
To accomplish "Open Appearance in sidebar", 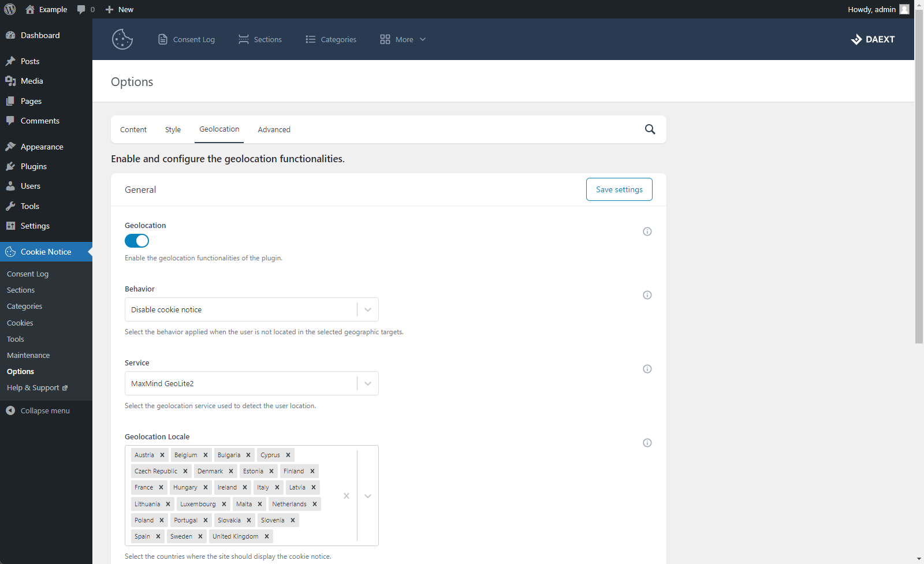I will pyautogui.click(x=46, y=147).
